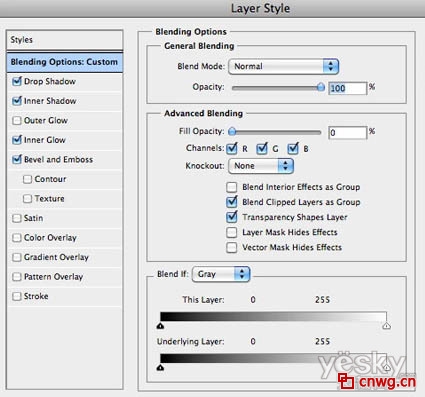This screenshot has width=425, height=397.
Task: Click the Opacity percentage input field
Action: [347, 88]
